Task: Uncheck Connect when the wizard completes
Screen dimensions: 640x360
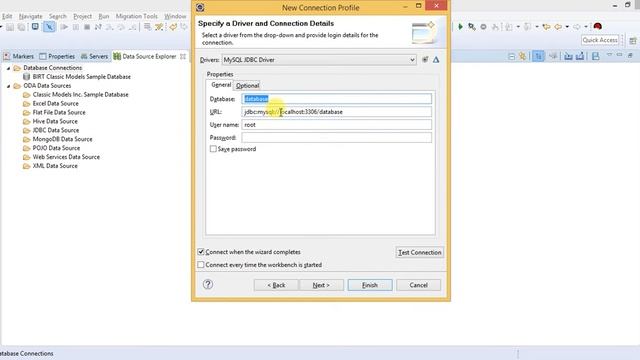Action: (201, 252)
